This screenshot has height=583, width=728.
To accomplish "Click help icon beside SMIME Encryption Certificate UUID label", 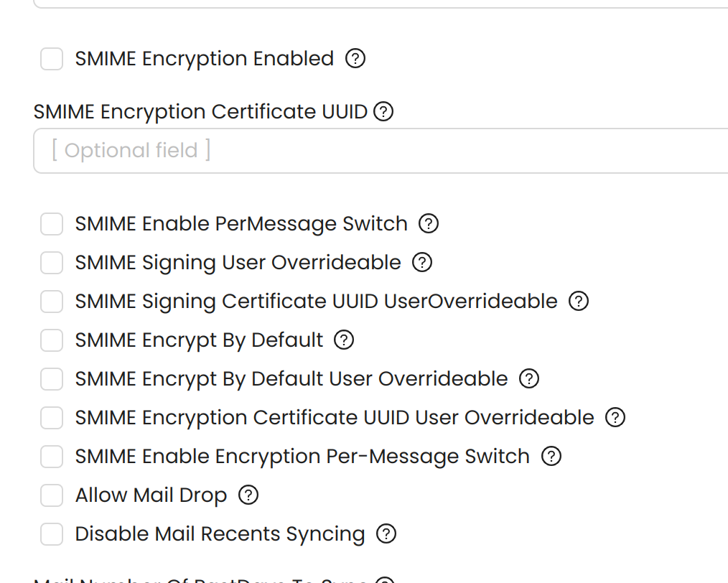I will 383,111.
